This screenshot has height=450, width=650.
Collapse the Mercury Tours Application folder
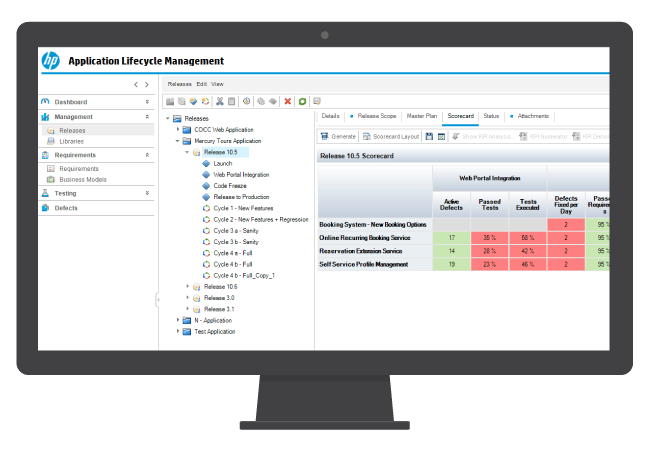[177, 141]
